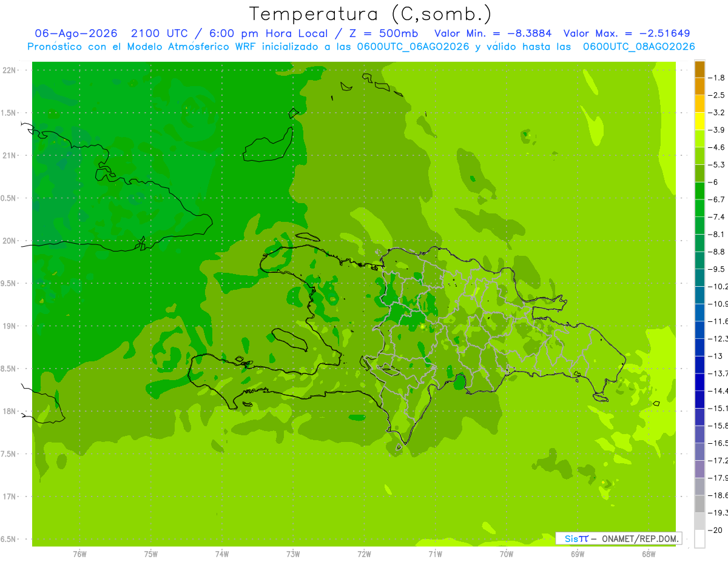The image size is (728, 562).
Task: Click the '71W' longitude label
Action: tap(436, 554)
